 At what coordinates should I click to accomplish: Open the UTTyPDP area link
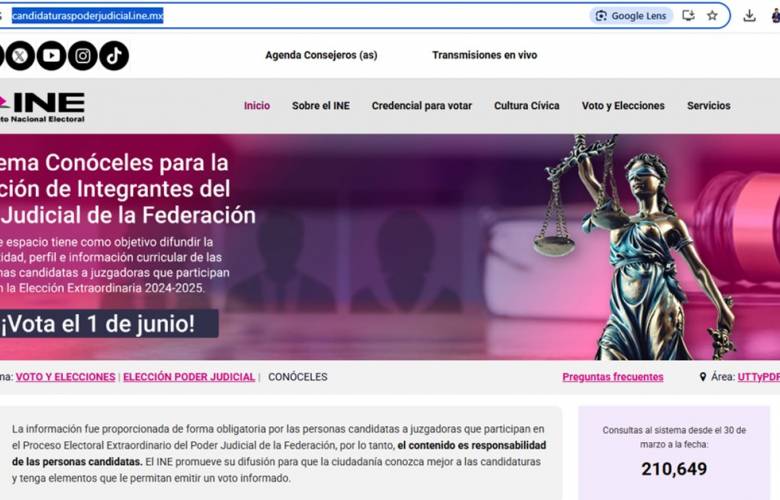759,377
